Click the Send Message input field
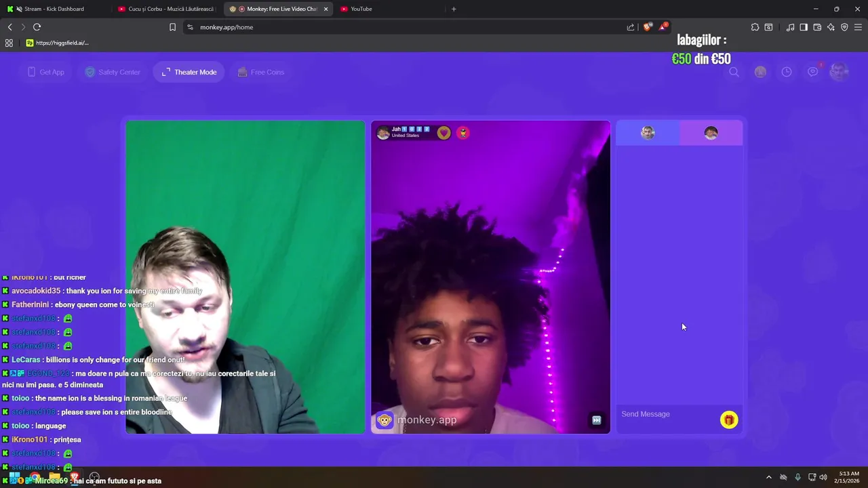868x488 pixels. click(668, 414)
